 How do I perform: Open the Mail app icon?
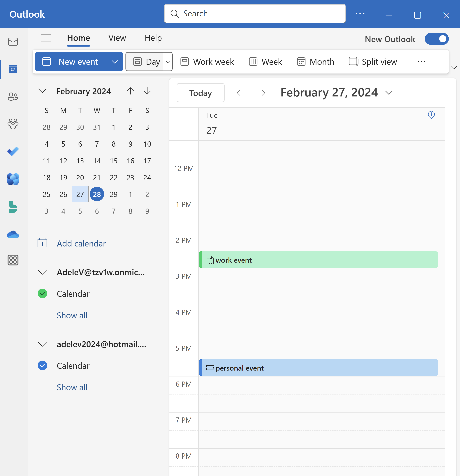click(x=13, y=42)
